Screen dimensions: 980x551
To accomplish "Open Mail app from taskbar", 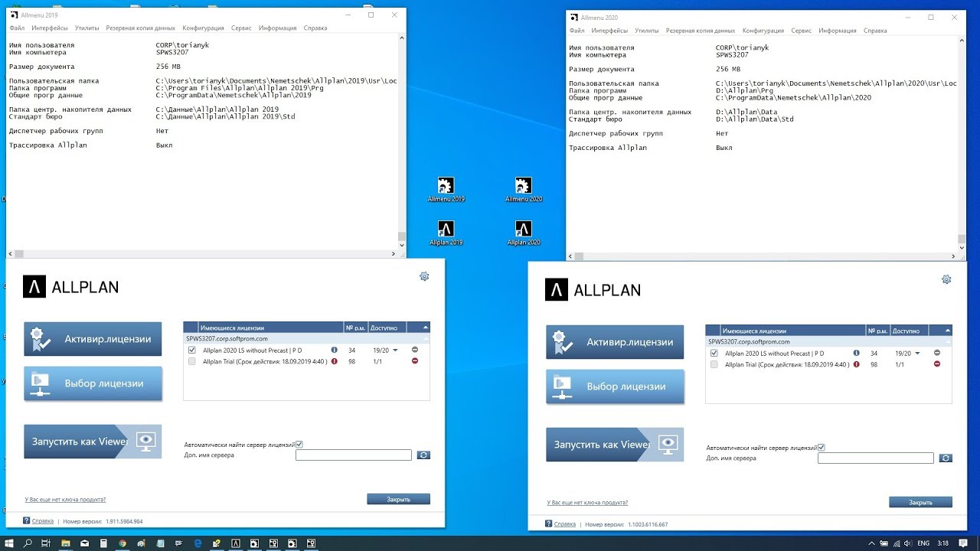I will point(84,543).
